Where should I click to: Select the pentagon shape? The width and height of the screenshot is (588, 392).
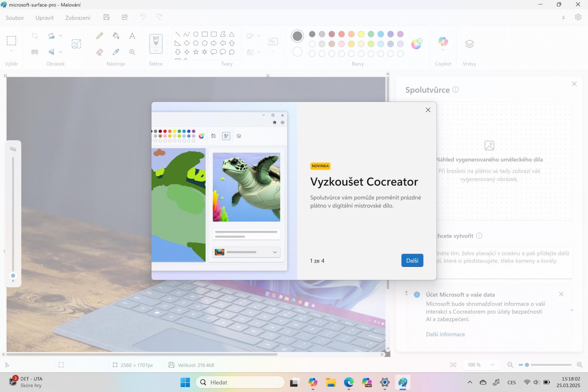196,43
